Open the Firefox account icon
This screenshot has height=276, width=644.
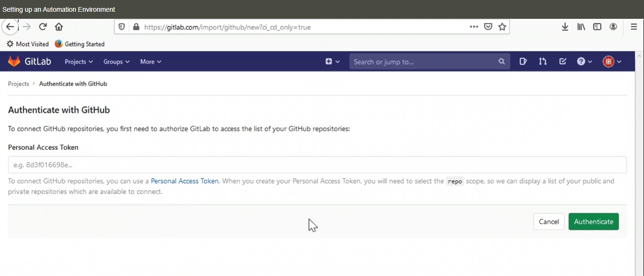tap(613, 27)
